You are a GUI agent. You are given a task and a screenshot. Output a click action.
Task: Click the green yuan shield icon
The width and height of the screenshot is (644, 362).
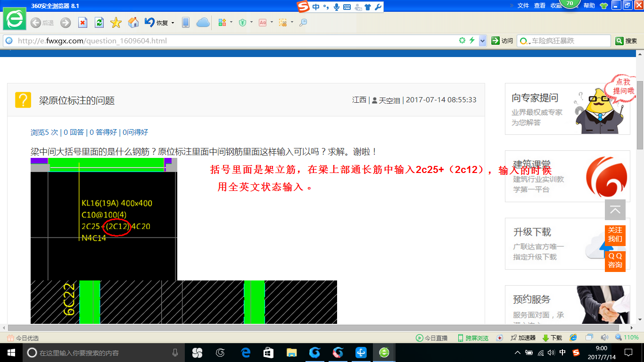click(243, 22)
